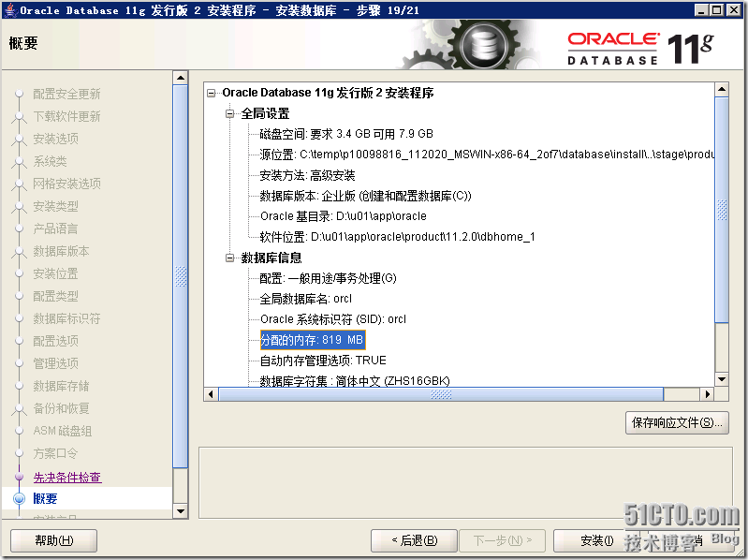748x560 pixels.
Task: Click the ASM 磁盘组 step
Action: (x=63, y=431)
